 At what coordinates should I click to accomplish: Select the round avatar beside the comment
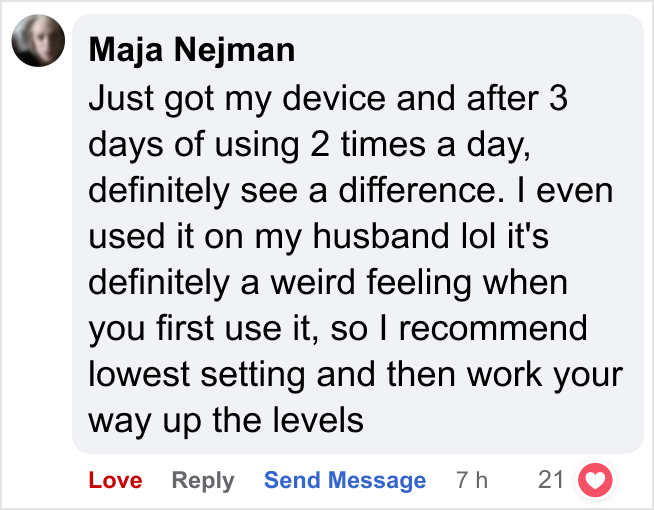click(x=37, y=43)
